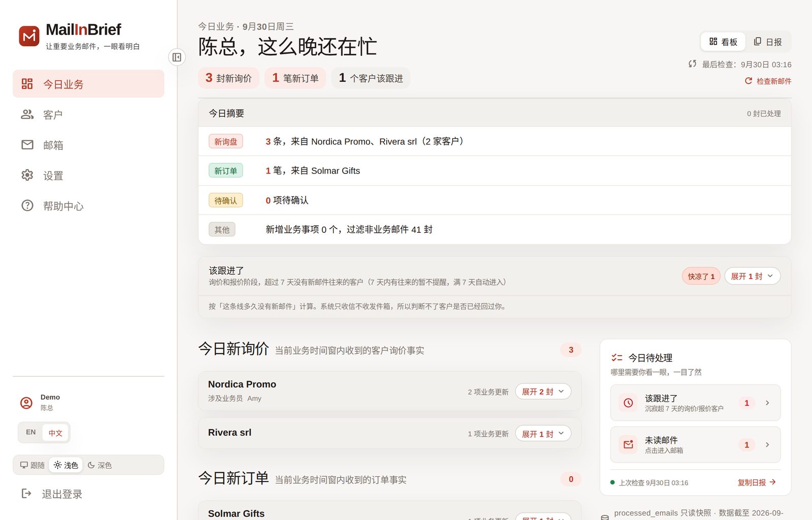Open the 邮箱 sidebar page
The image size is (812, 520).
pos(88,145)
